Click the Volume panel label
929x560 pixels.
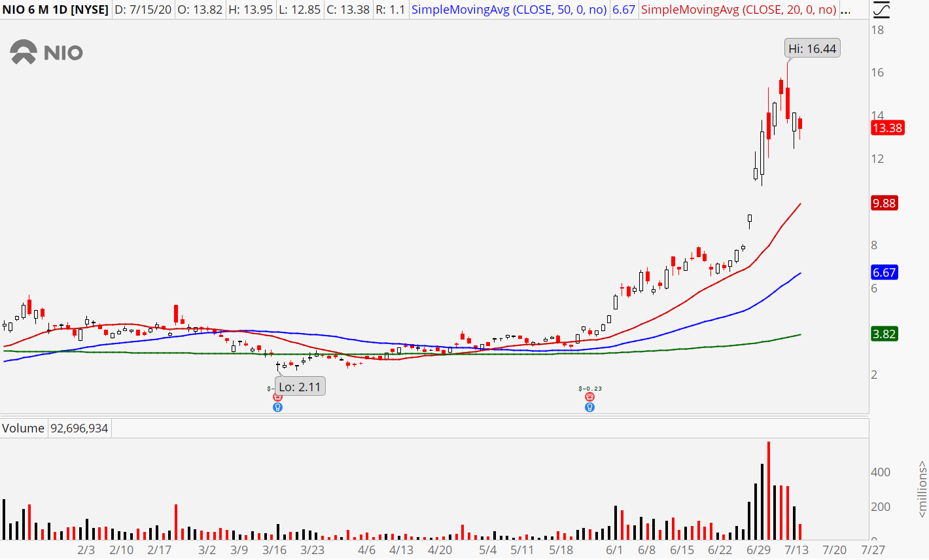coord(24,429)
